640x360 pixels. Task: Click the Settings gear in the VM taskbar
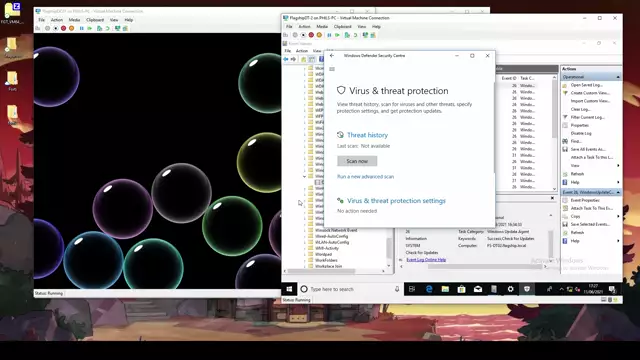[x=510, y=289]
